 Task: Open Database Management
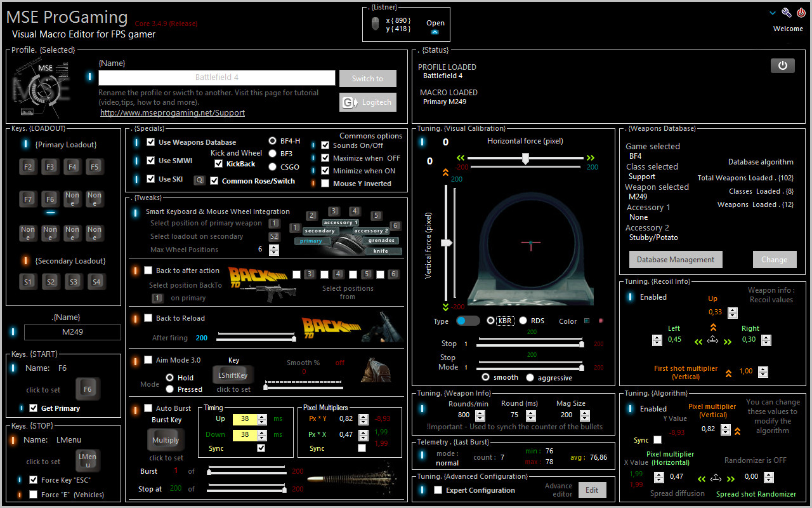[676, 260]
